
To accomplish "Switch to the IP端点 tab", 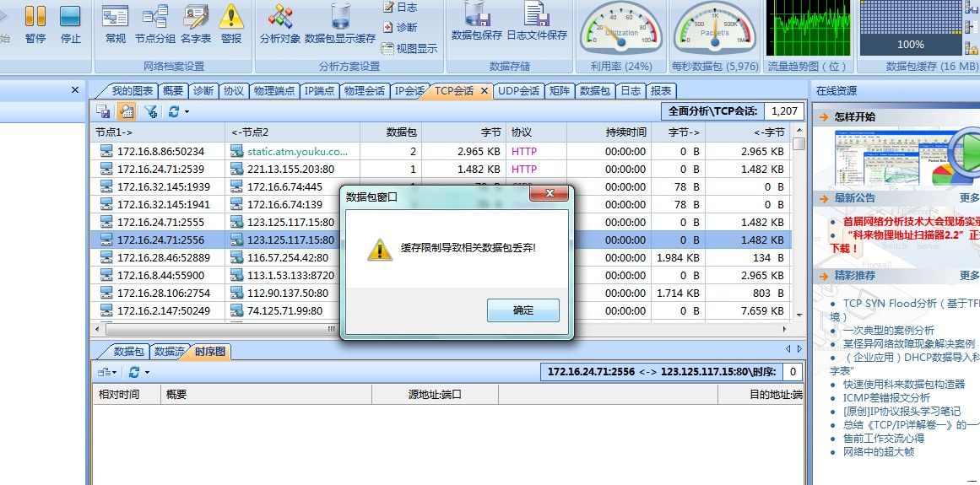I will coord(319,90).
